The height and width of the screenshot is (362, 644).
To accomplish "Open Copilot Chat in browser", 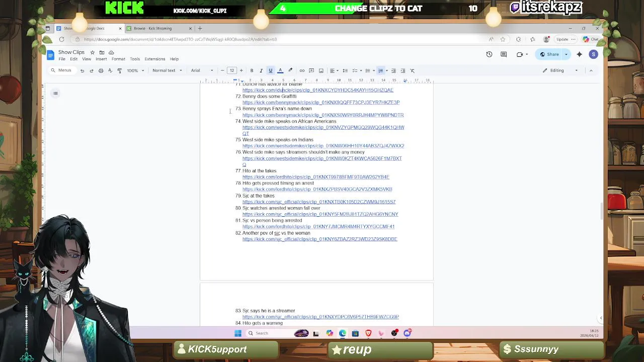I will [591, 39].
